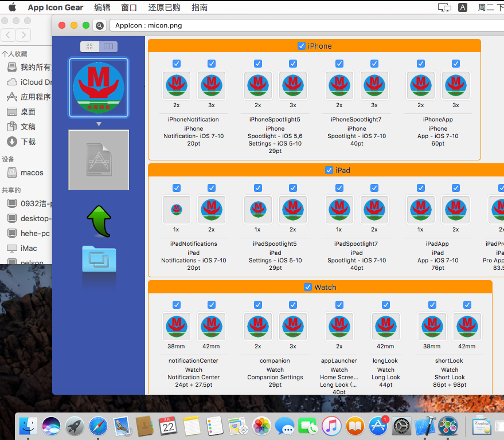Image resolution: width=504 pixels, height=440 pixels.
Task: Open the 编辑 menu
Action: tap(102, 7)
